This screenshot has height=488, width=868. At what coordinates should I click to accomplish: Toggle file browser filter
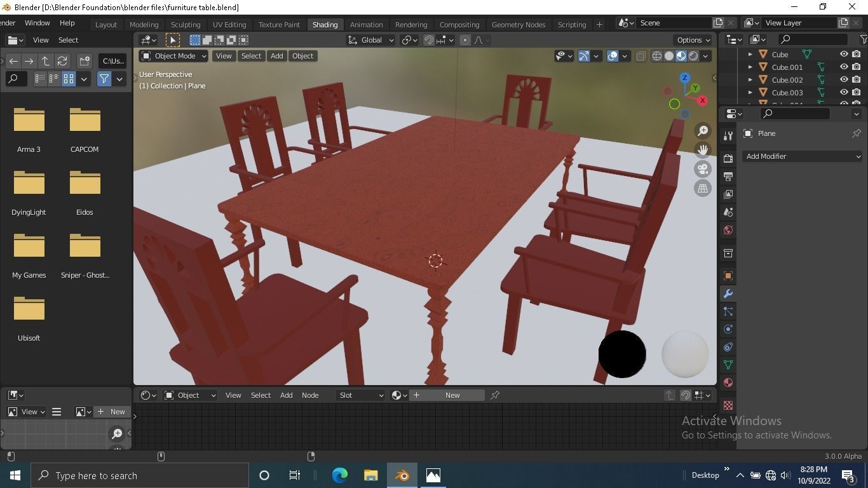104,79
